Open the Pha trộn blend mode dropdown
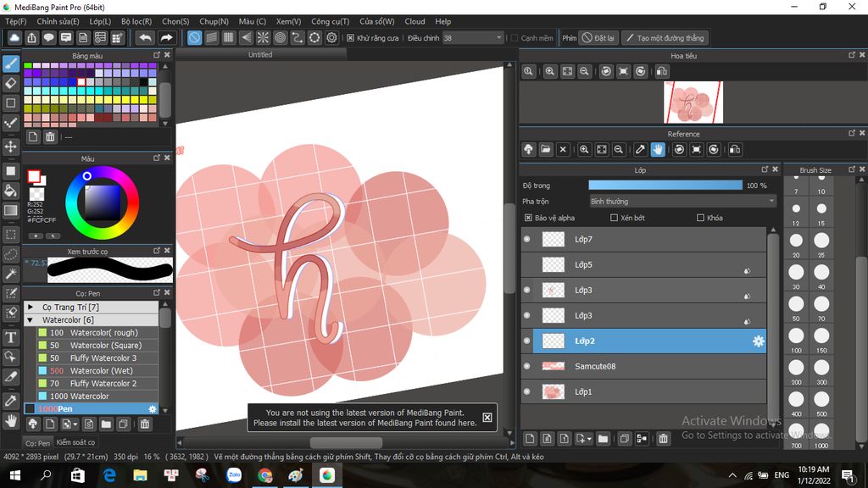The height and width of the screenshot is (488, 868). (682, 202)
